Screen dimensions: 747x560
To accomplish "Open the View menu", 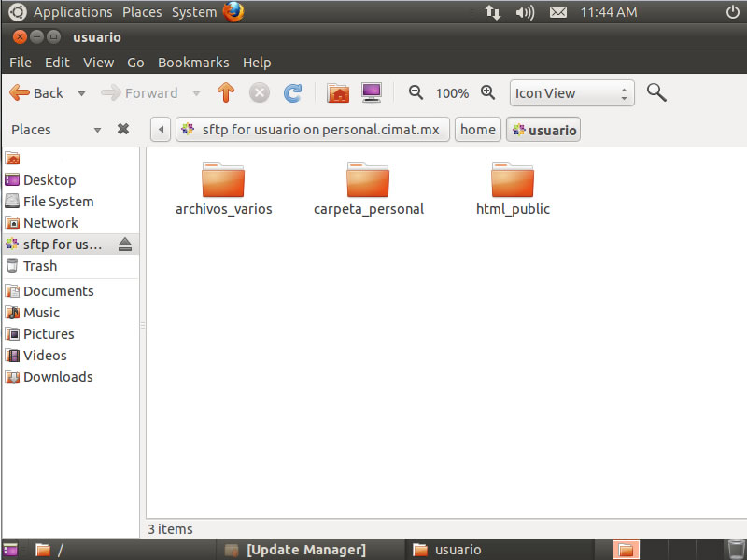I will click(x=99, y=63).
